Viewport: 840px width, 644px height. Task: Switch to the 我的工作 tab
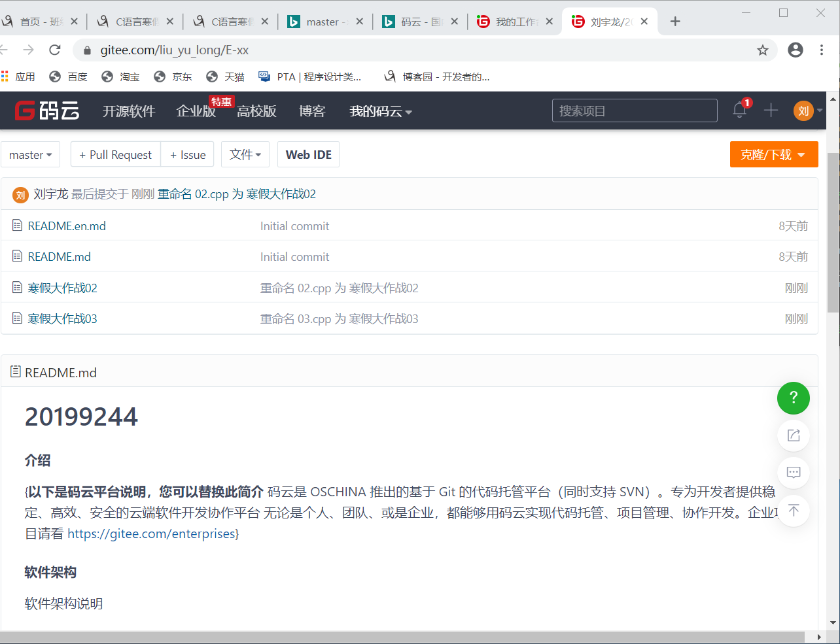click(515, 22)
